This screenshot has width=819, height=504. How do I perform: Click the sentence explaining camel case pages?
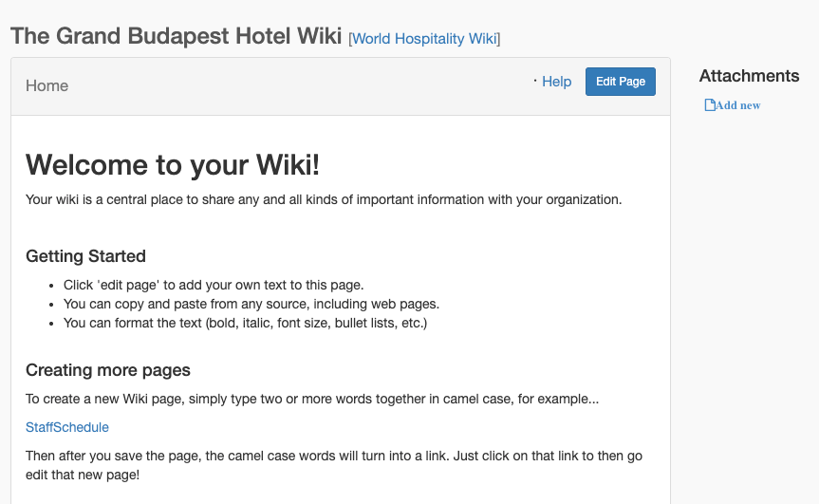click(312, 399)
